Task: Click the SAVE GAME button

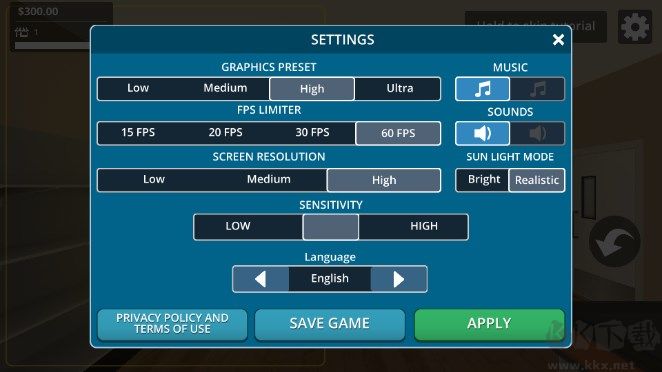Action: point(330,324)
